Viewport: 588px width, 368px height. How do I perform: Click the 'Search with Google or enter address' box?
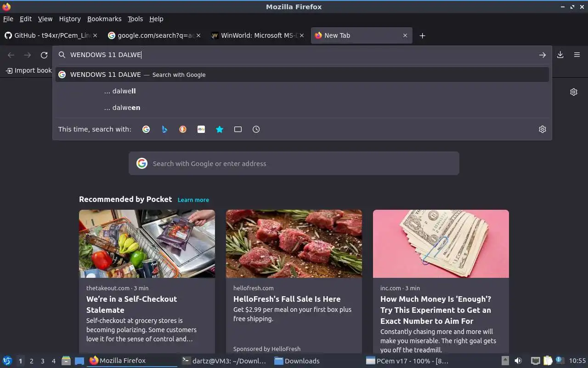[294, 163]
